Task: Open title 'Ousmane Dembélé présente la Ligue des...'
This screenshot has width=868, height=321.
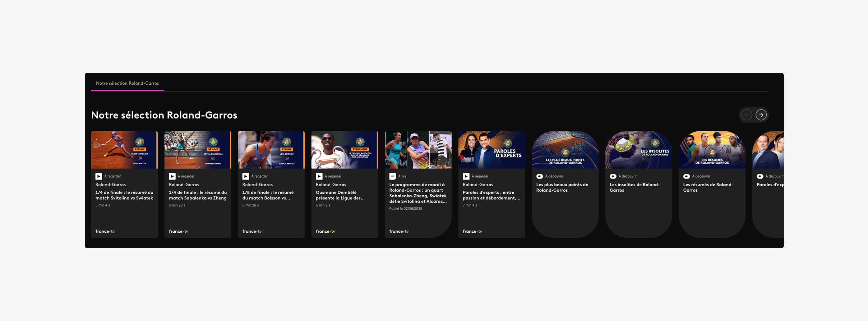Action: (340, 195)
